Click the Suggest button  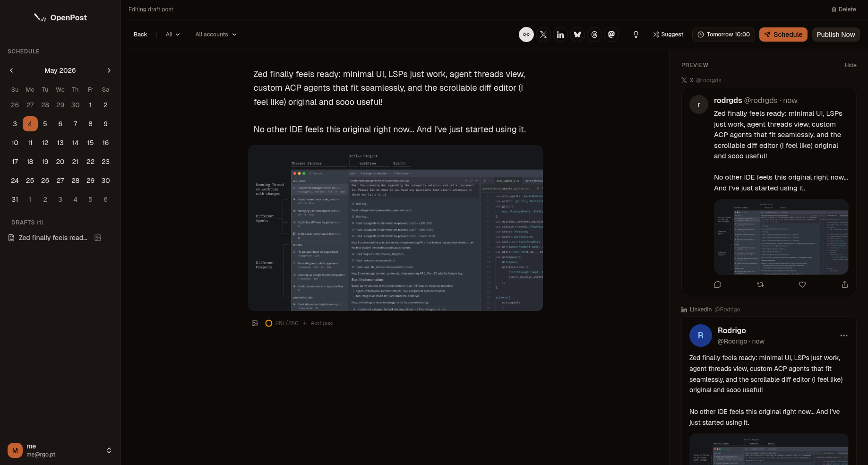668,34
